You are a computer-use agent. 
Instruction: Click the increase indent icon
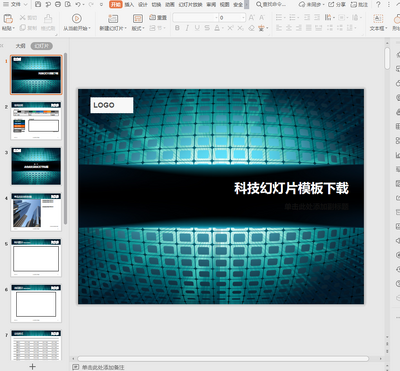point(317,17)
